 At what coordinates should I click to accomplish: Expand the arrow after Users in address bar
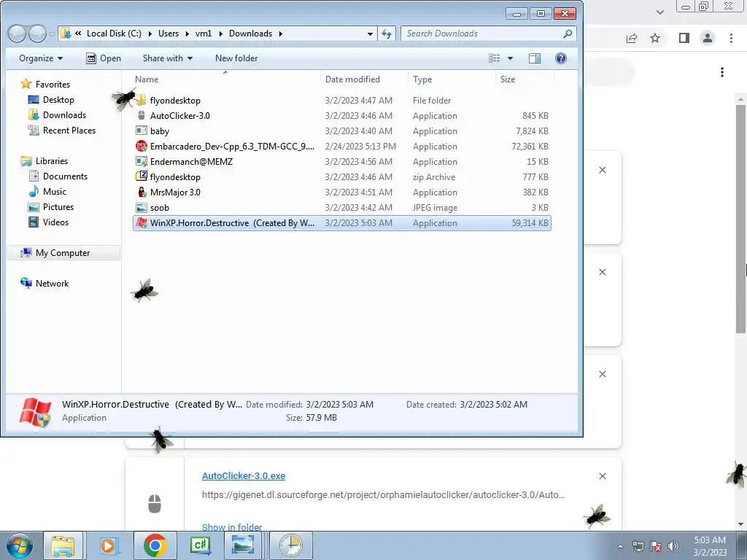point(187,34)
